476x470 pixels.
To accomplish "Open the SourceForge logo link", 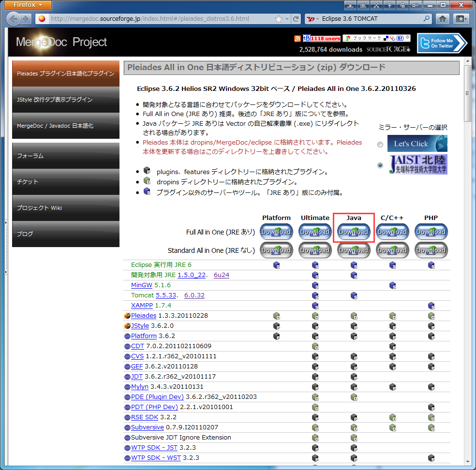I will [x=388, y=49].
